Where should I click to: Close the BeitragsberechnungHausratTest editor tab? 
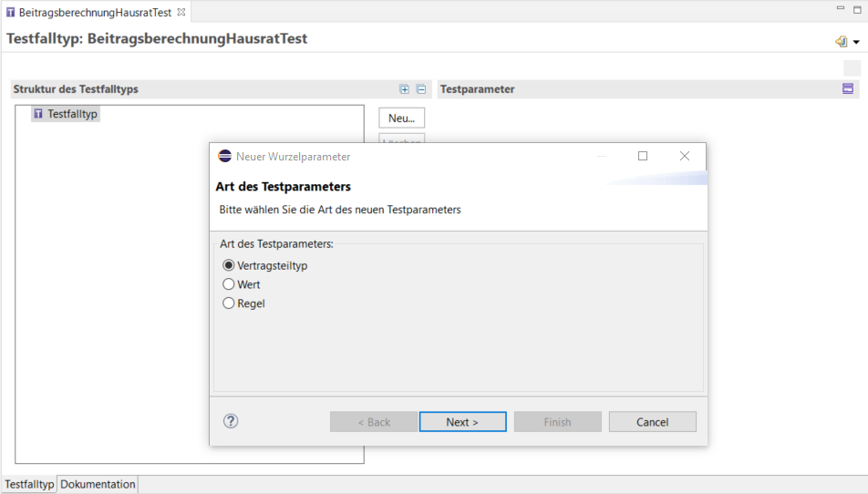click(181, 12)
